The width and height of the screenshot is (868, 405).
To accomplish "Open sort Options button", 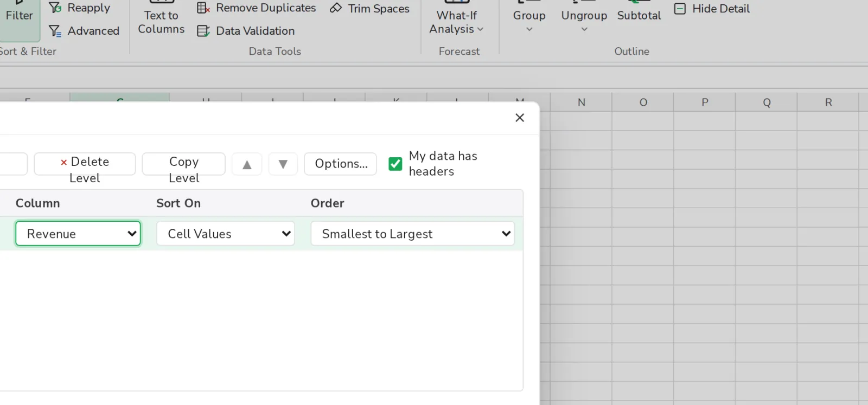I will pos(341,164).
